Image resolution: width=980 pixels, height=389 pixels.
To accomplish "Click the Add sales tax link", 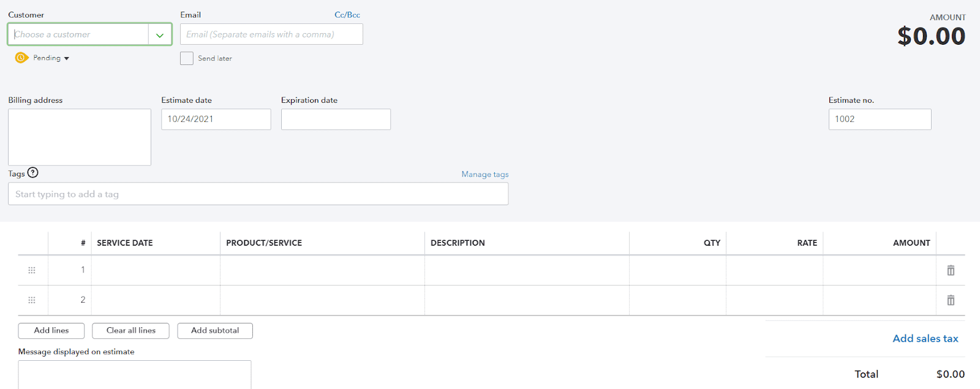I will [925, 339].
